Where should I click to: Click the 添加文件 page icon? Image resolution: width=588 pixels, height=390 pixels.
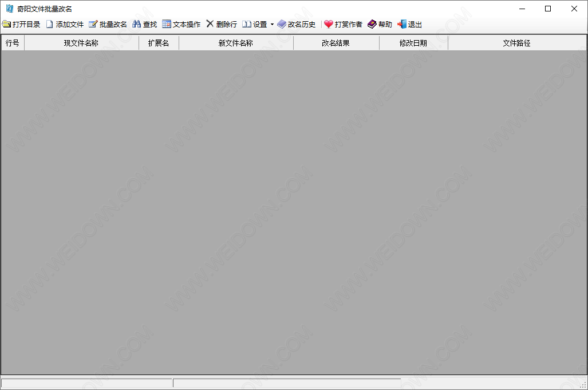[49, 25]
